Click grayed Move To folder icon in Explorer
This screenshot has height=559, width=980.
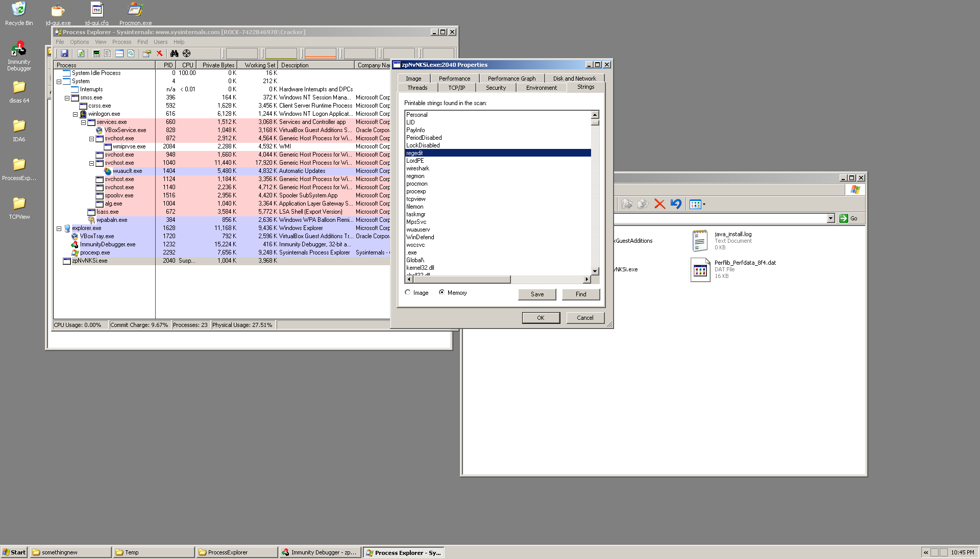point(627,204)
